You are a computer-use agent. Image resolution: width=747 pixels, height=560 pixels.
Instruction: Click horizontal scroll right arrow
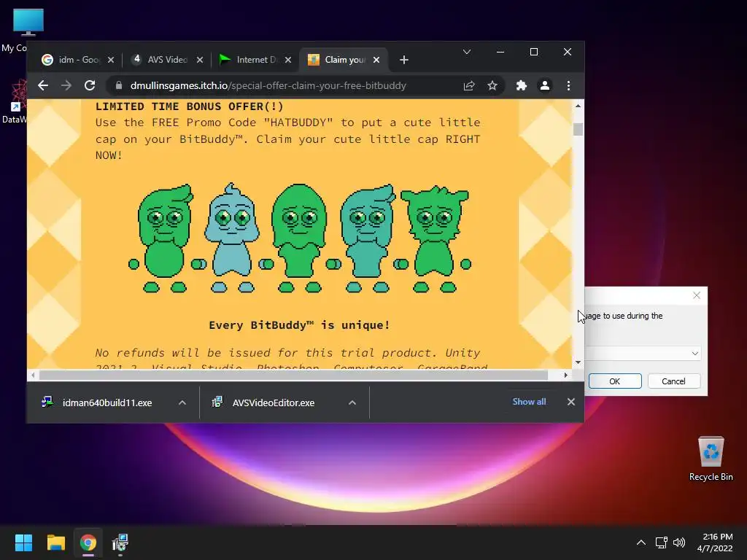565,376
